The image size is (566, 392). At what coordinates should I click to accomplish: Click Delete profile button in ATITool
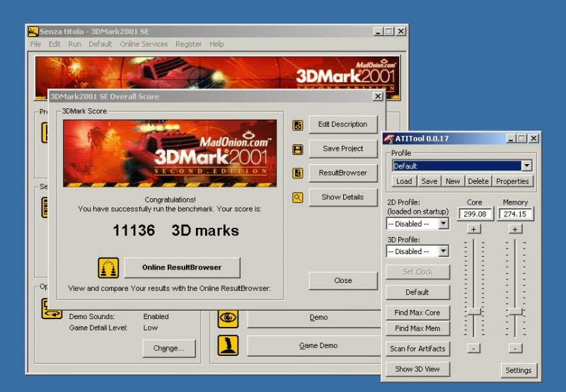478,181
